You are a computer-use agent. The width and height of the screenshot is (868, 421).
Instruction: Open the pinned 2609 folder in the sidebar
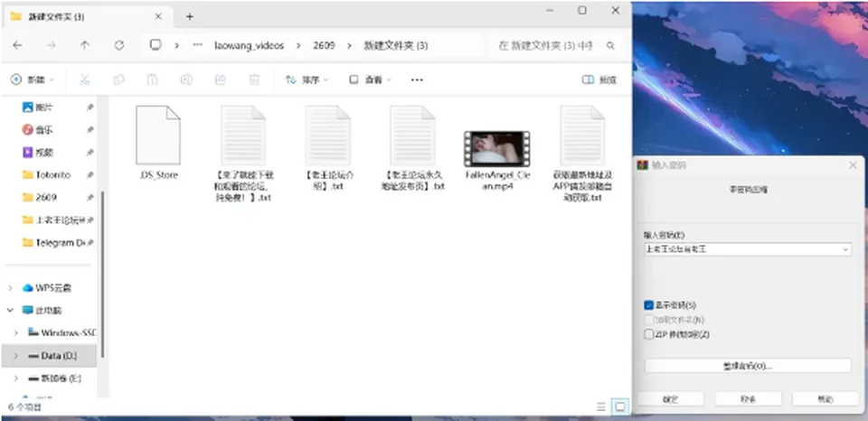point(46,197)
